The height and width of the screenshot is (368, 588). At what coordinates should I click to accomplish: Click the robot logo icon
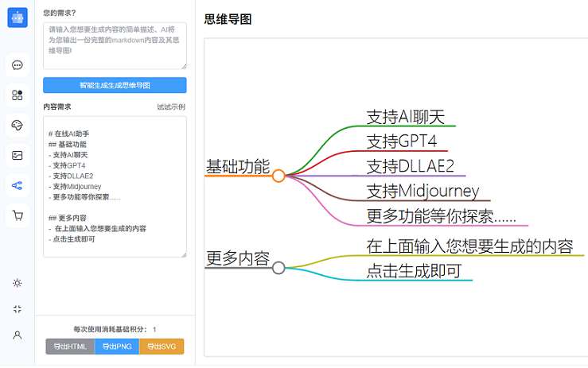[x=18, y=17]
